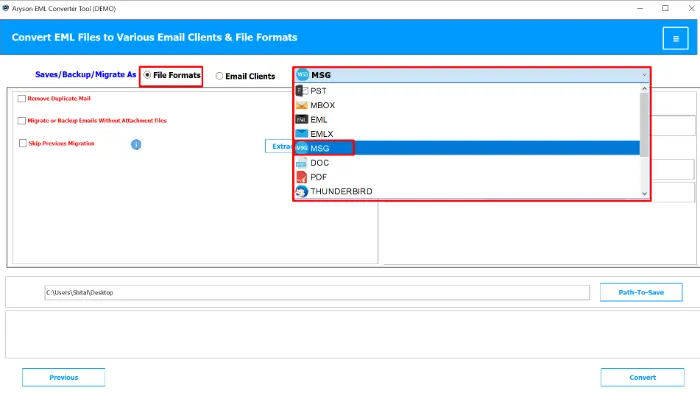This screenshot has height=396, width=700.
Task: Open the hamburger menu in the blue header
Action: [x=675, y=38]
